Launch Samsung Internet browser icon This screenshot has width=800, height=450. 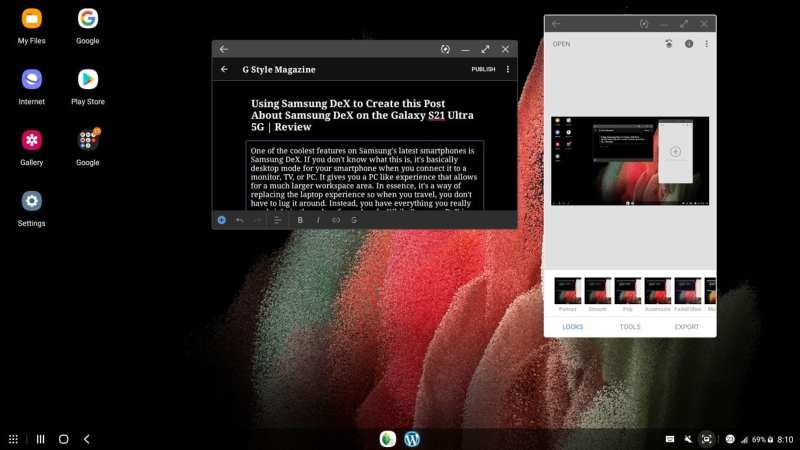click(x=32, y=80)
